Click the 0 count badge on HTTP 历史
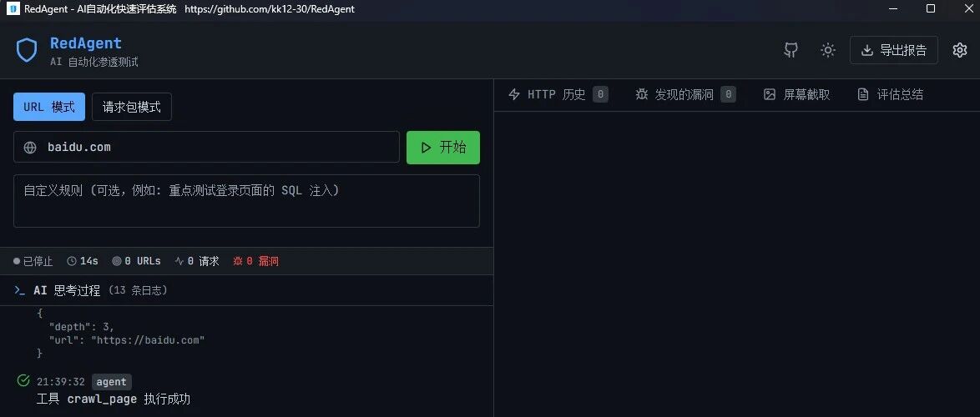The width and height of the screenshot is (980, 417). tap(600, 94)
